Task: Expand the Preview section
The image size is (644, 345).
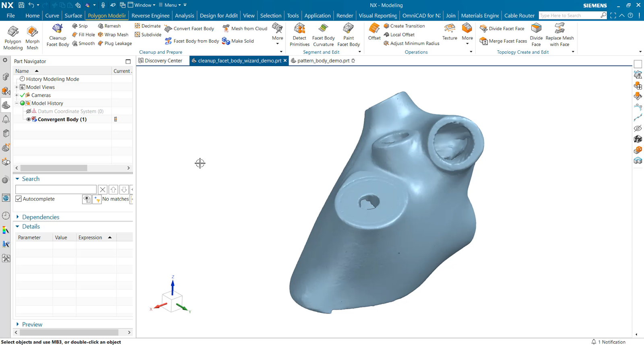Action: (17, 324)
